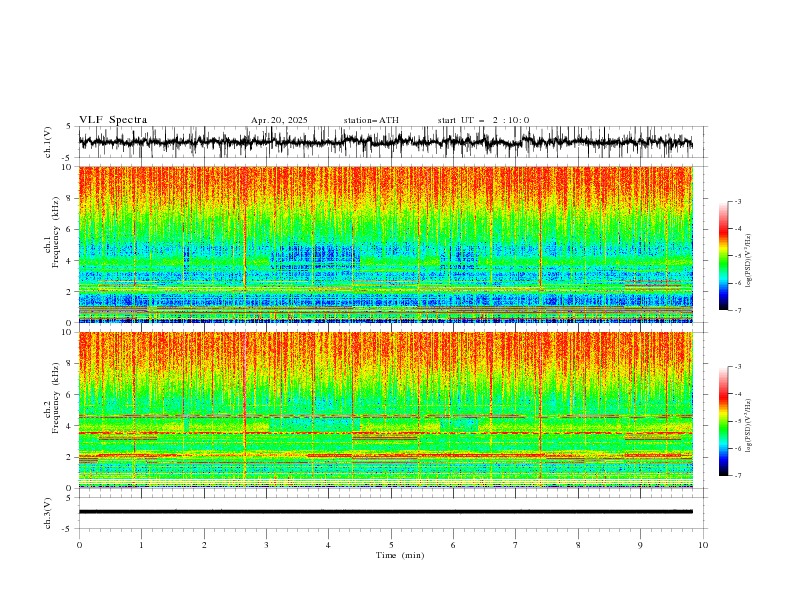Click time axis tick label "10"
Viewport: 792px width, 612px height.
pos(703,545)
